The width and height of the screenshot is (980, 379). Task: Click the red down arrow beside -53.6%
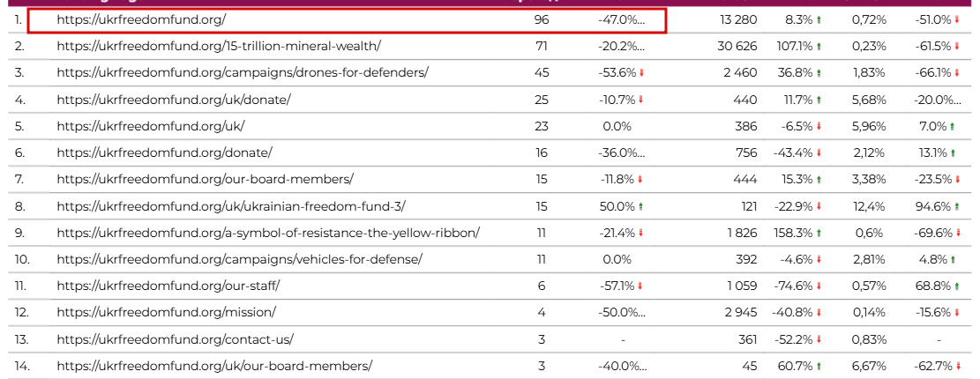641,73
